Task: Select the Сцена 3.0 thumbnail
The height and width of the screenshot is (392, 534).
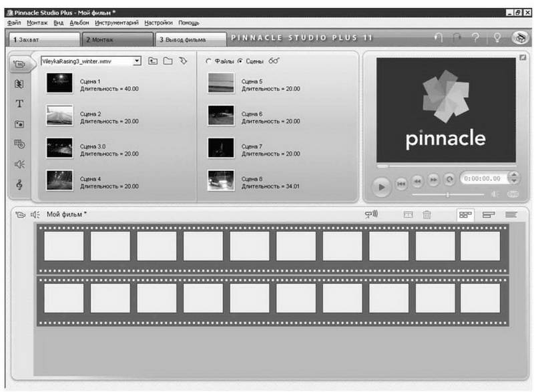Action: coord(59,148)
